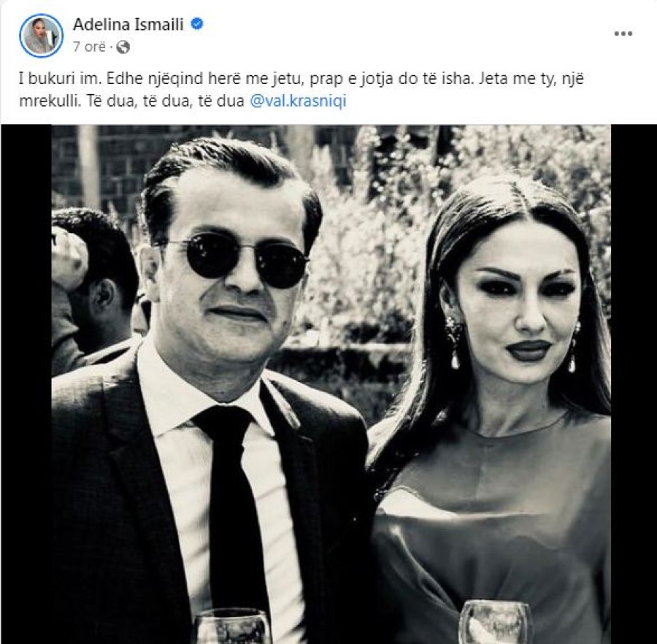Click the Adelina Ismaili name link

click(x=128, y=25)
